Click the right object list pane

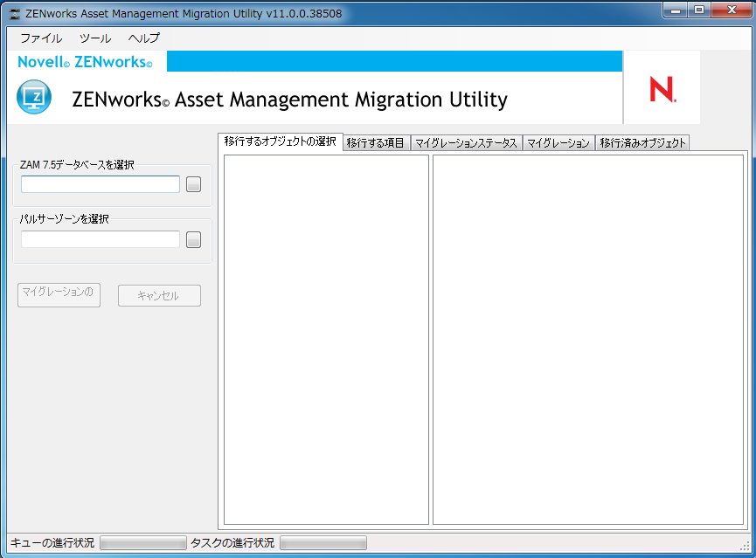(x=588, y=339)
